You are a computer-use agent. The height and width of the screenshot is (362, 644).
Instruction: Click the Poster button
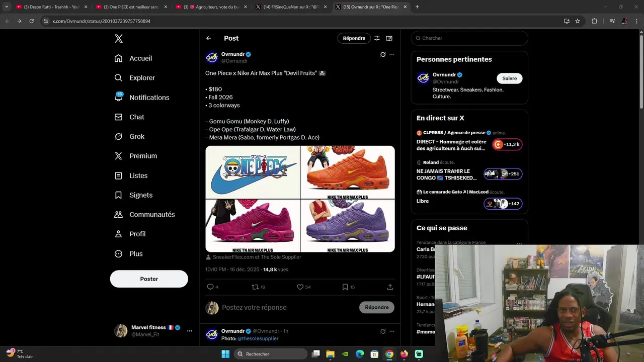149,279
